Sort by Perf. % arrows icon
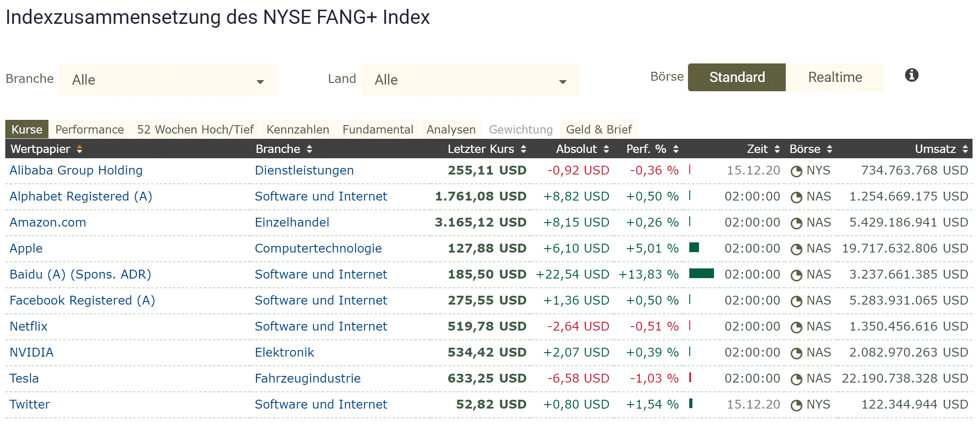This screenshot has width=980, height=439. (676, 149)
